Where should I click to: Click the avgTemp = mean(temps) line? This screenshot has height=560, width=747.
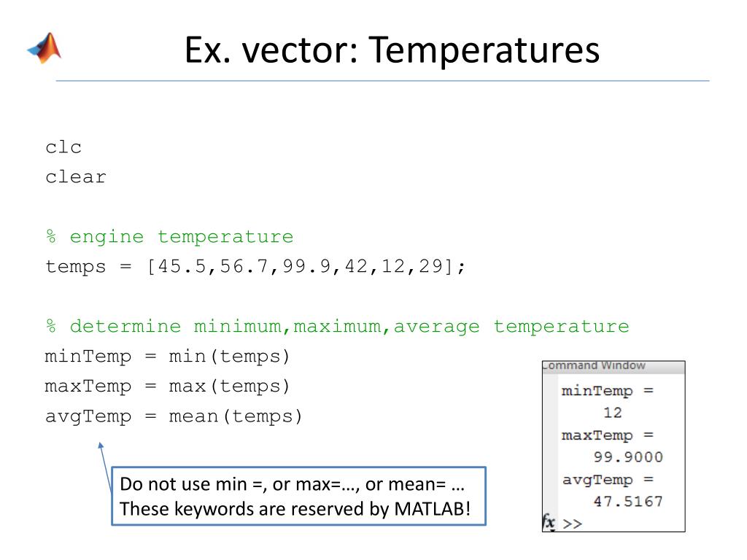pyautogui.click(x=174, y=416)
